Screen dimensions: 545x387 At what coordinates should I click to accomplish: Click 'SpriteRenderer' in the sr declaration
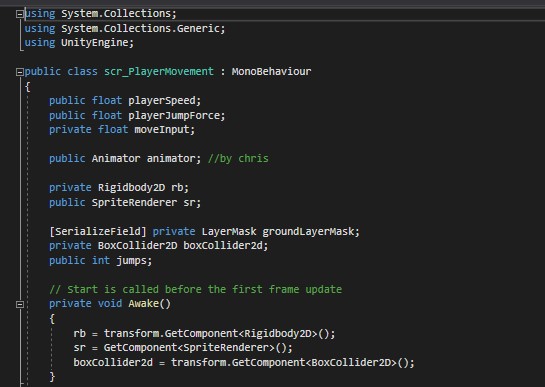134,202
